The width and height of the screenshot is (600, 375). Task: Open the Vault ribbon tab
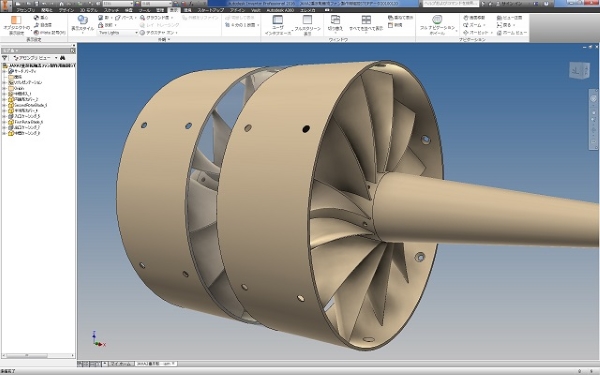click(x=256, y=10)
